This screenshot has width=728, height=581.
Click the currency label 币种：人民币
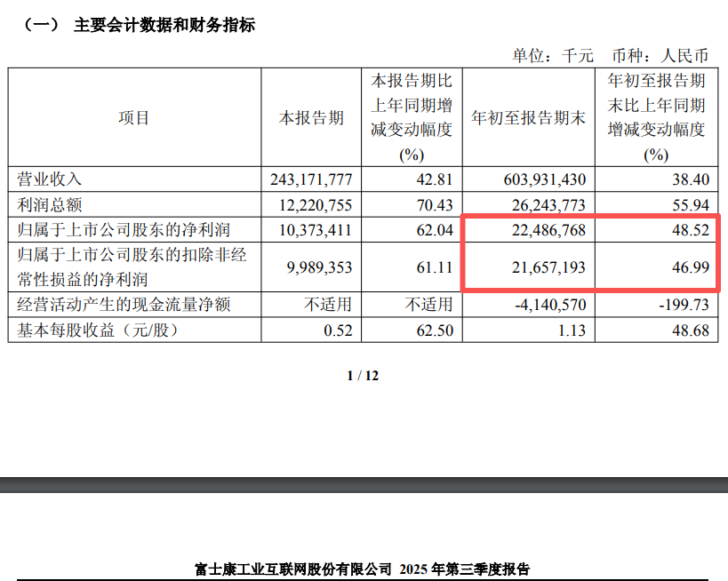(660, 56)
